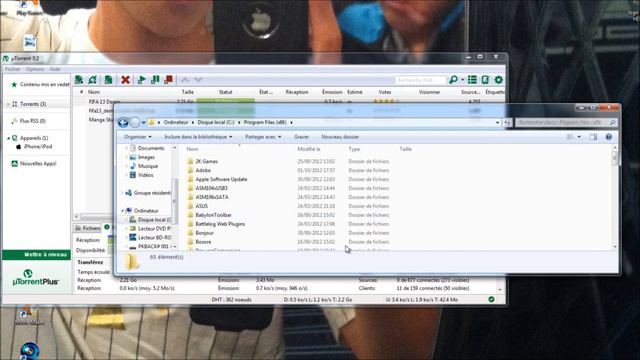This screenshot has width=640, height=360.
Task: Click the green search magnifier icon in uTorrent
Action: (x=453, y=80)
